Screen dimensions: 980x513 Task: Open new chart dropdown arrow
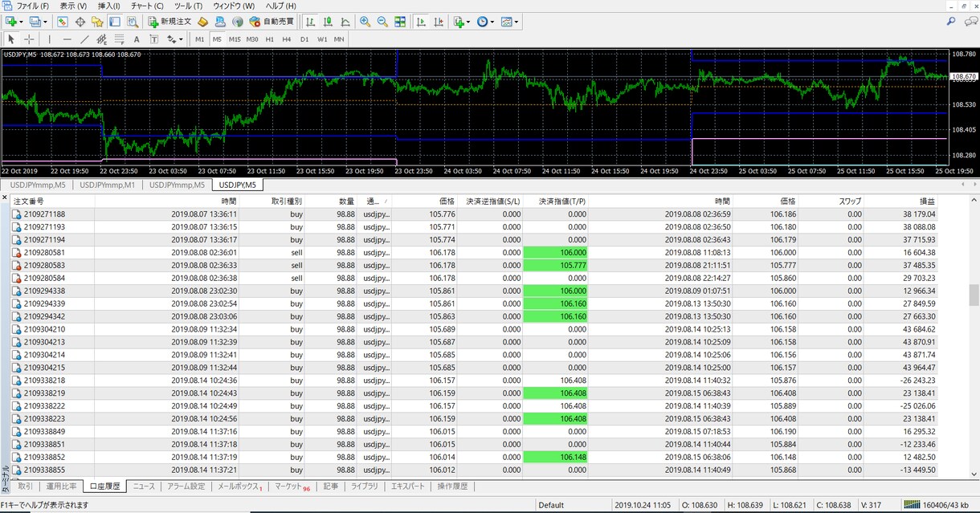pos(21,22)
